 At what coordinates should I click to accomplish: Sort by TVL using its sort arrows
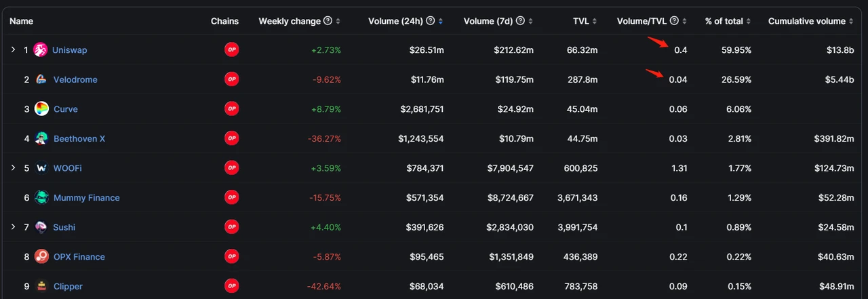tap(595, 21)
